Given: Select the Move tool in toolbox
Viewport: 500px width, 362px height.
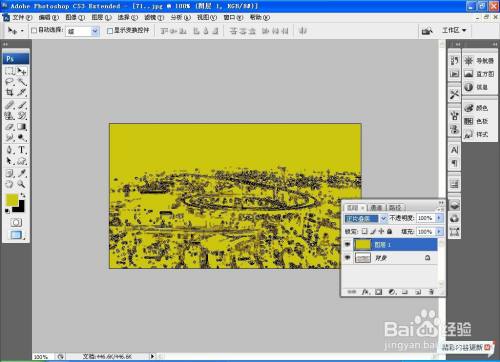Looking at the screenshot, I should (x=22, y=71).
